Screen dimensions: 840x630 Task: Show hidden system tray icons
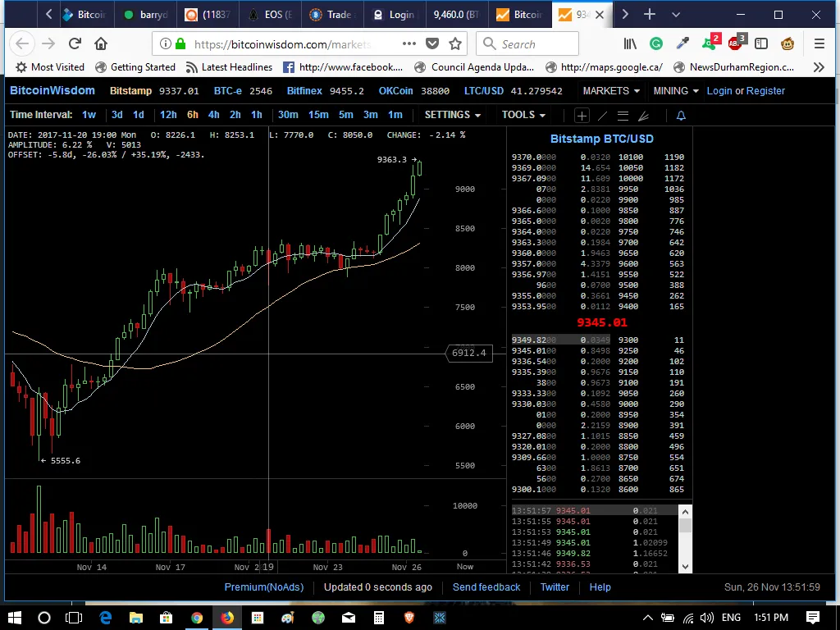pyautogui.click(x=647, y=618)
